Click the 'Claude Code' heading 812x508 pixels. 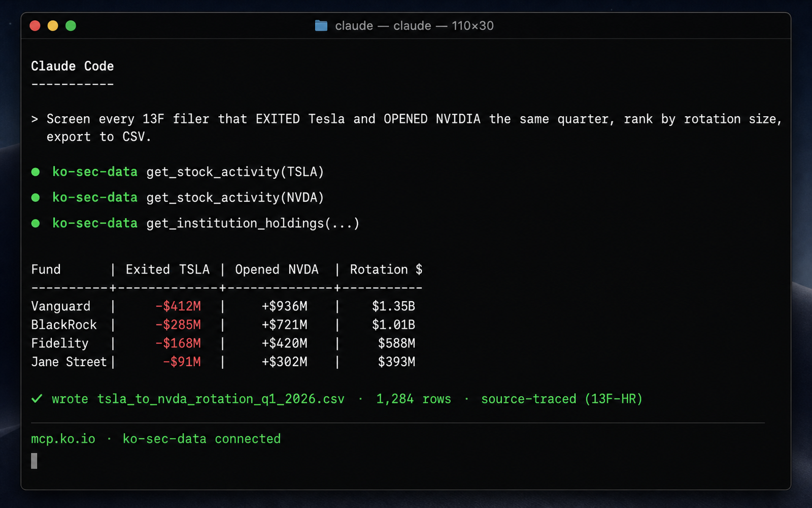point(73,66)
